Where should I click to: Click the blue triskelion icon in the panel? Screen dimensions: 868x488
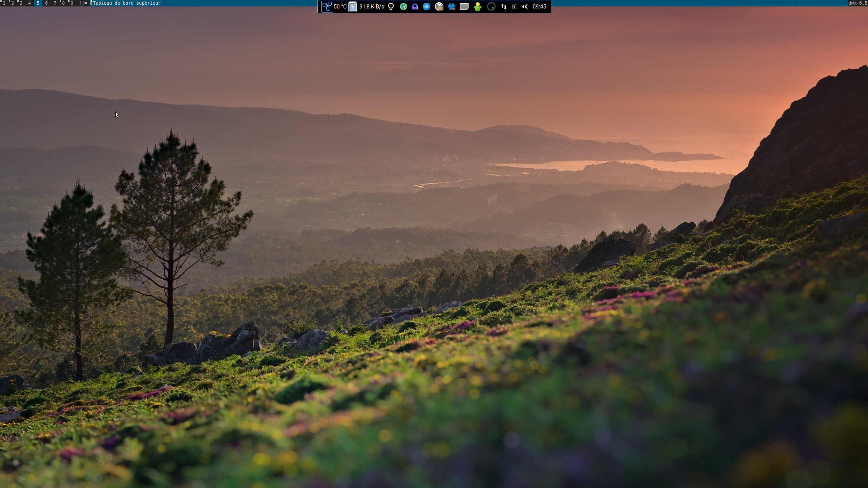pos(327,6)
